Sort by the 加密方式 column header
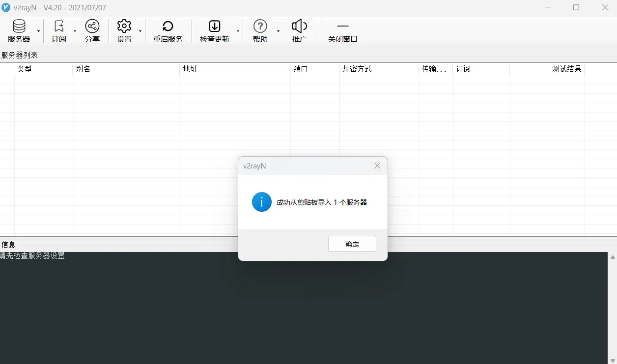 pos(379,69)
